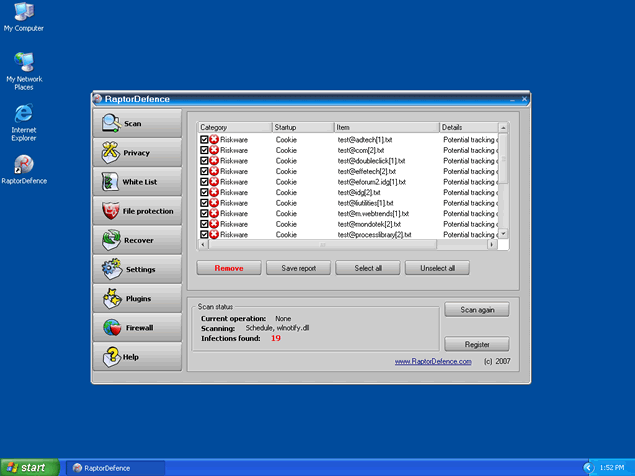This screenshot has height=476, width=635.
Task: Click the Startup column header
Action: coord(302,128)
